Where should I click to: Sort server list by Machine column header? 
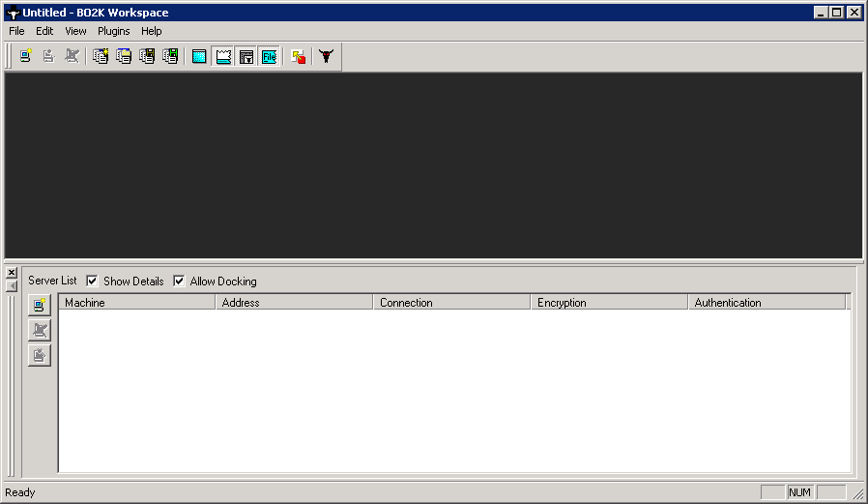(x=136, y=303)
